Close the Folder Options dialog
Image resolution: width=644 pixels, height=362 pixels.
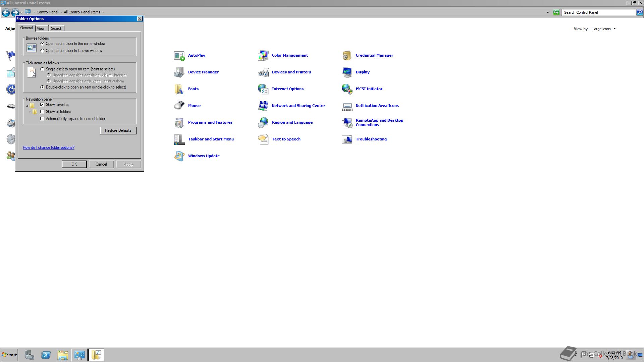tap(140, 19)
